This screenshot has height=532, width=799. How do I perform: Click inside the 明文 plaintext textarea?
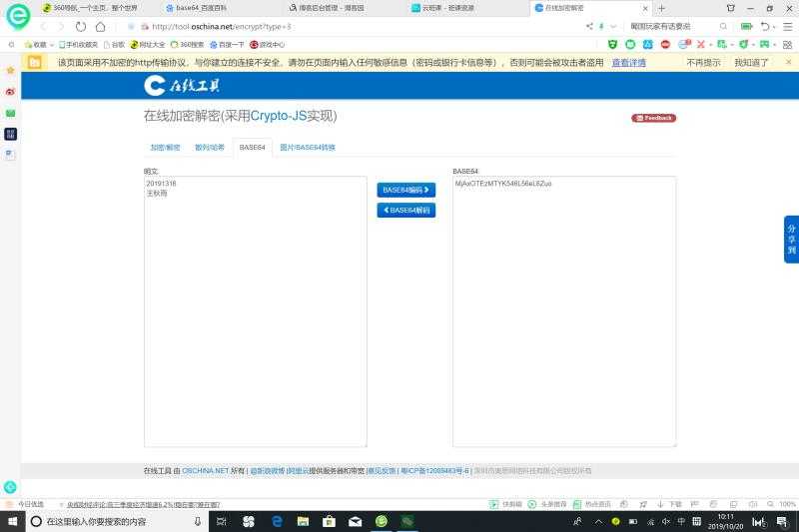click(x=256, y=311)
